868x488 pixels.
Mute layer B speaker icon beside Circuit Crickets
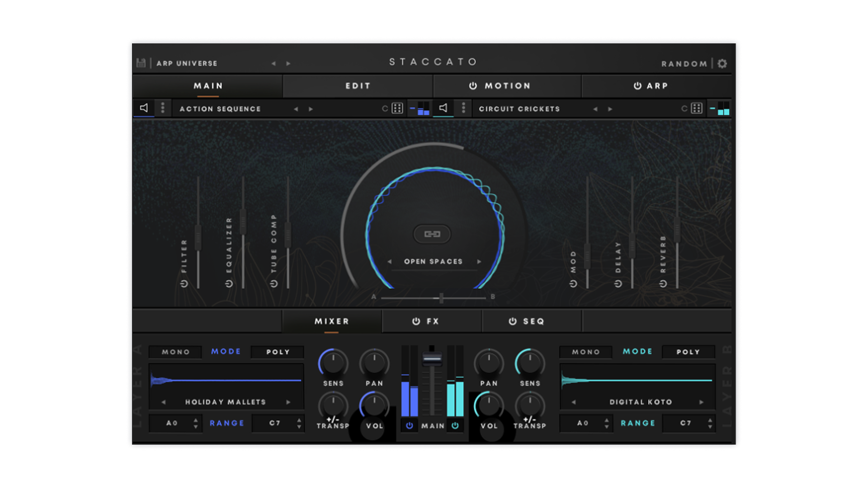(443, 108)
